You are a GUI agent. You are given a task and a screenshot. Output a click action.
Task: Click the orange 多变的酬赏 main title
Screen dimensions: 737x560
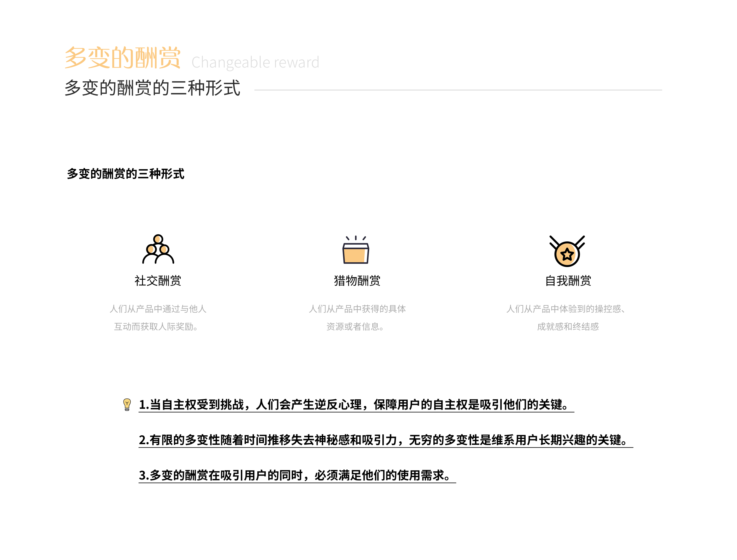point(122,58)
